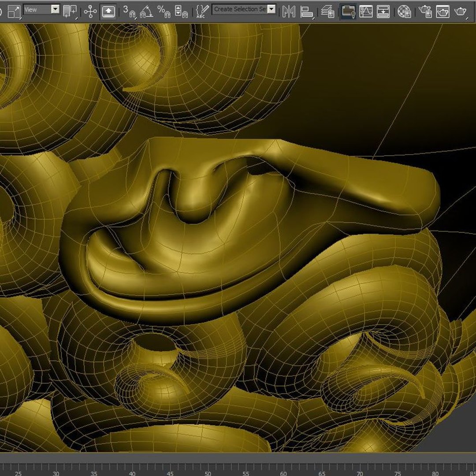Toggle the Keyboard Shortcut Override button
Screen dimensions: 476x476
point(108,11)
